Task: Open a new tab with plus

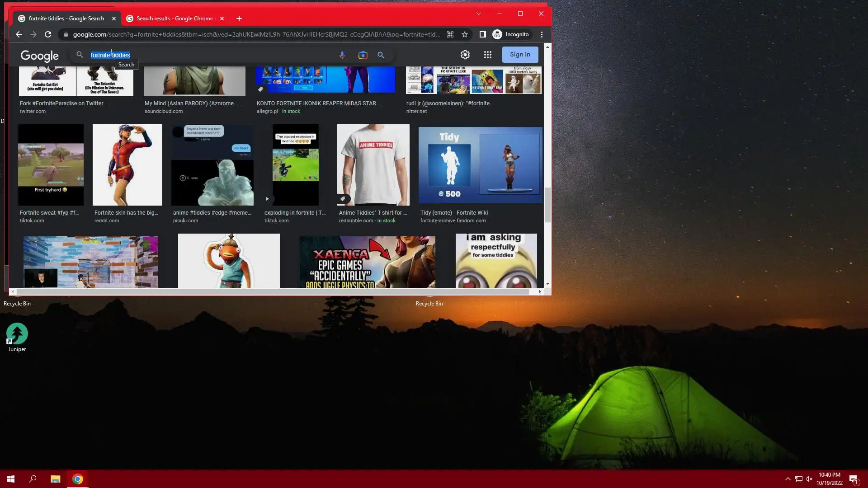Action: coord(239,19)
